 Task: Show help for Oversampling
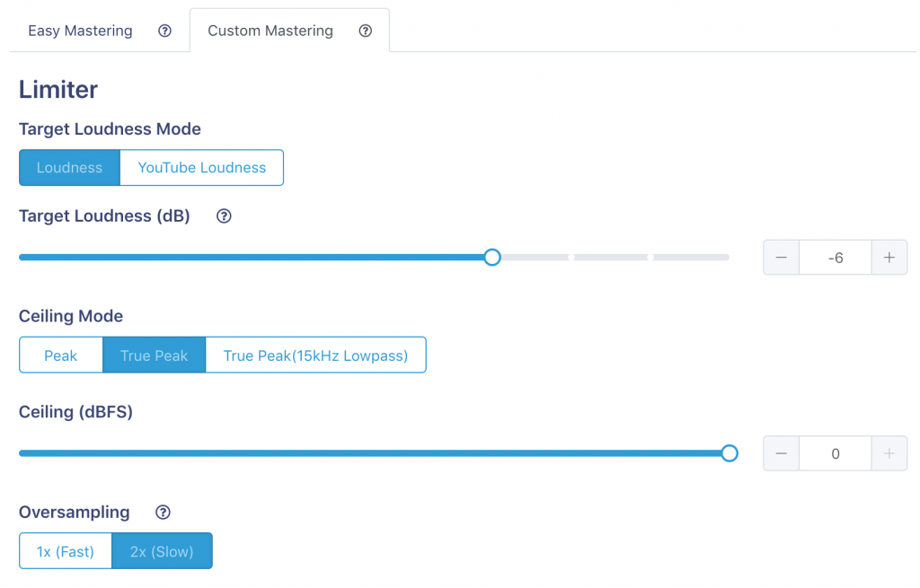(164, 513)
